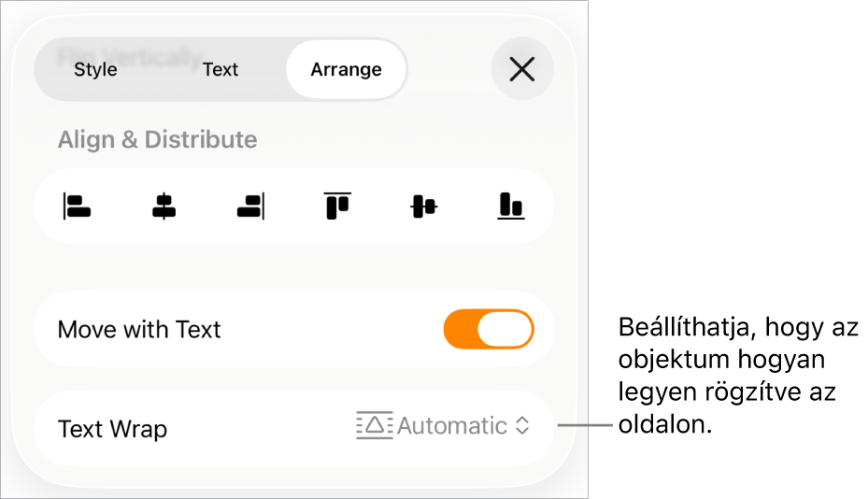The image size is (868, 499).
Task: Click the up-down chevron next to Automatic
Action: 522,426
